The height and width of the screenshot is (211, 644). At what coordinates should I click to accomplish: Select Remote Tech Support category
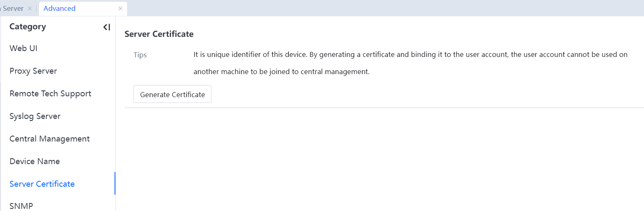[50, 93]
